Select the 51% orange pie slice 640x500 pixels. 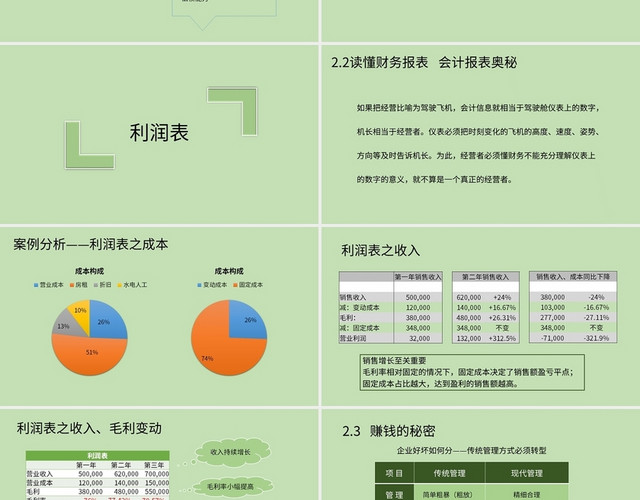pos(91,355)
